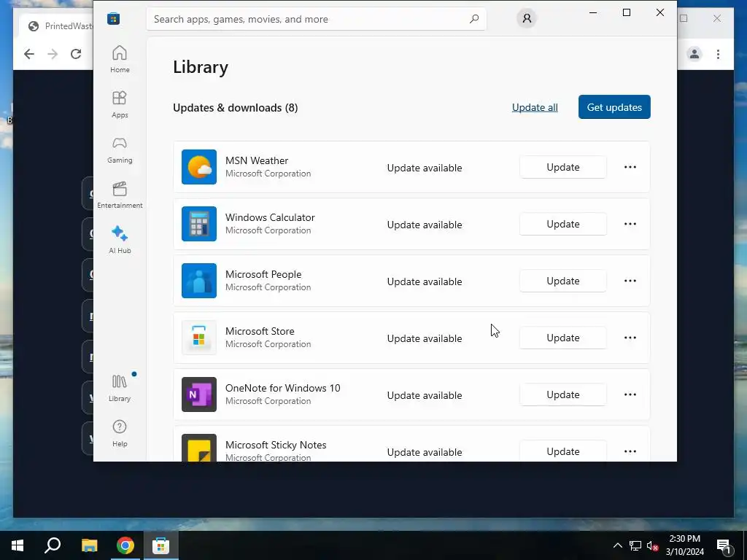Open the notification center icon
747x560 pixels.
(724, 545)
